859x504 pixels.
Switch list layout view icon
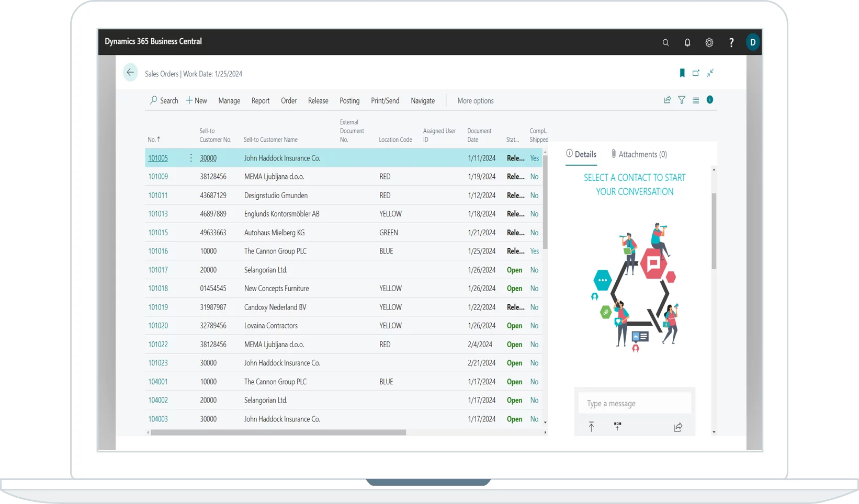coord(695,100)
